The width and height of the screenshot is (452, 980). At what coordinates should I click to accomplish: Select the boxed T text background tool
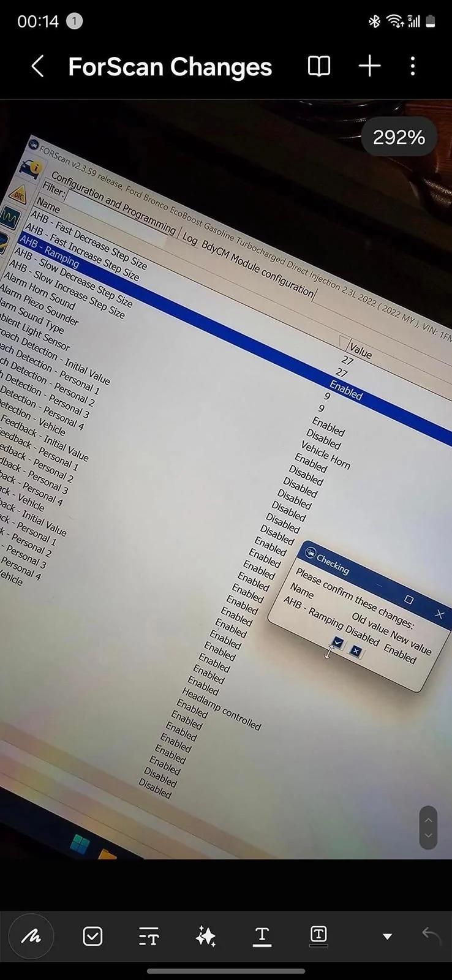click(x=318, y=935)
